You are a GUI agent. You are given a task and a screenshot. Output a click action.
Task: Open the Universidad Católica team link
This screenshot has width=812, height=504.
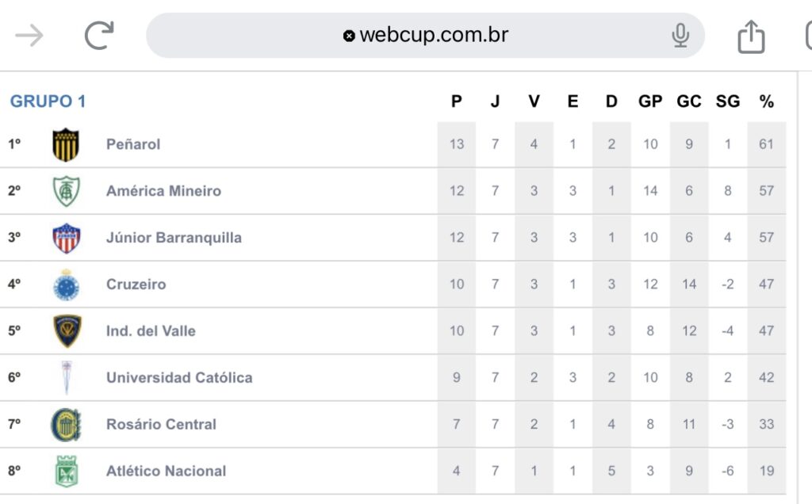[x=179, y=377]
